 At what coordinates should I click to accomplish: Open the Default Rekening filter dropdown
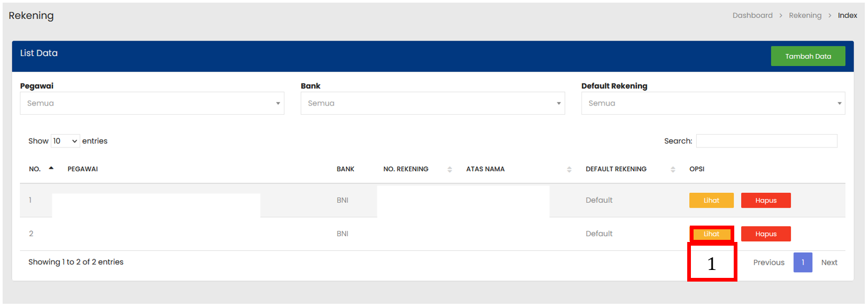point(713,104)
